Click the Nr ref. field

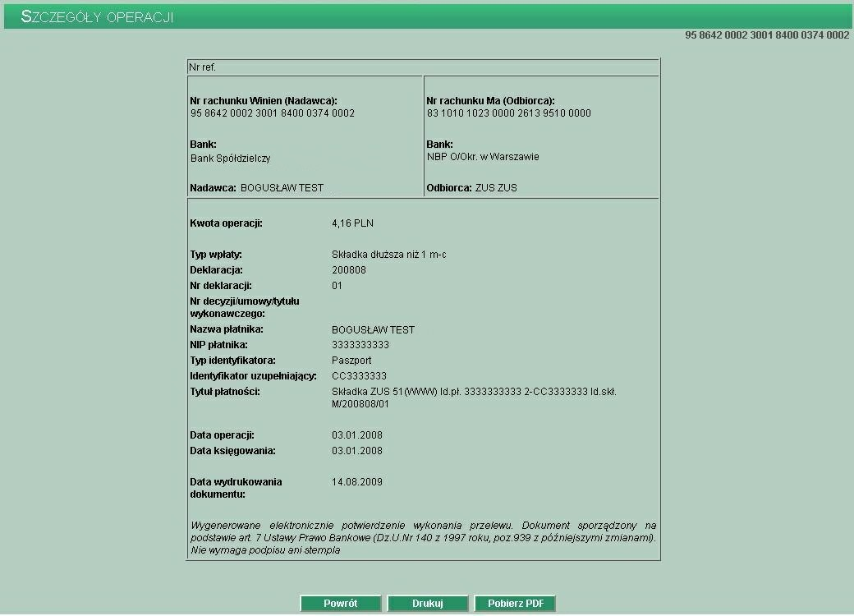click(423, 67)
